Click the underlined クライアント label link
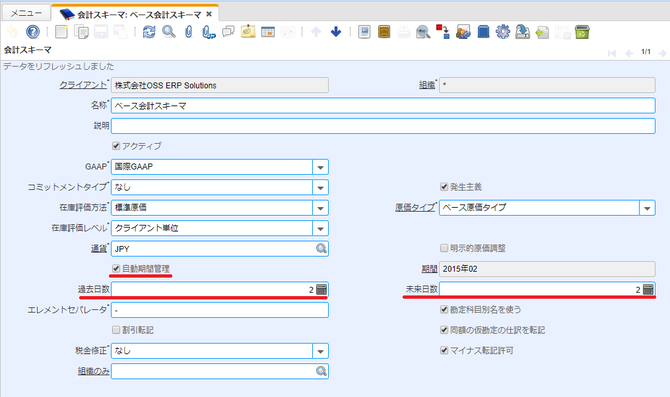This screenshot has width=670, height=397. (83, 85)
